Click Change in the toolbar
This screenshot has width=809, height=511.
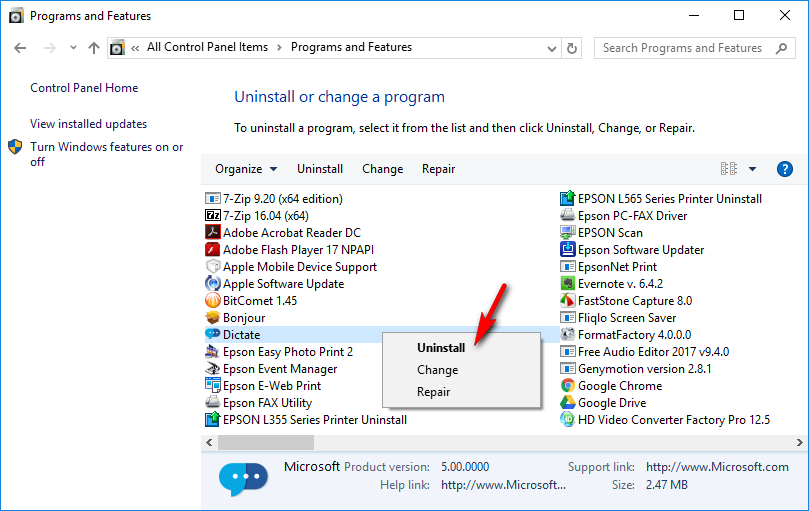[382, 169]
